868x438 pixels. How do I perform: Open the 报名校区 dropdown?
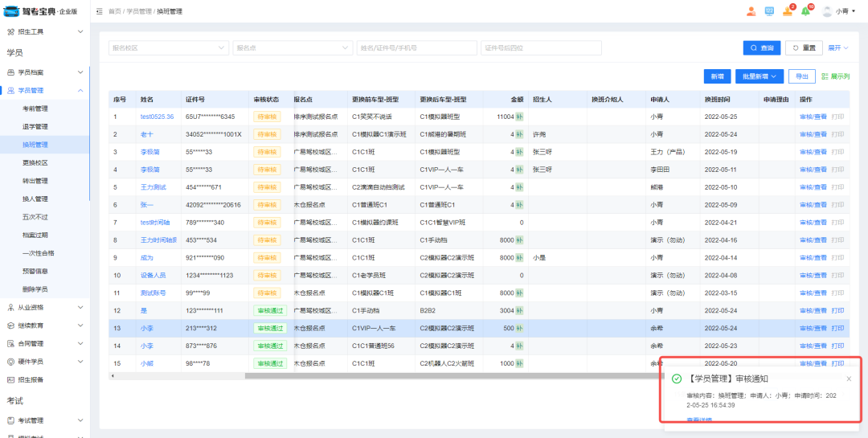[x=168, y=48]
